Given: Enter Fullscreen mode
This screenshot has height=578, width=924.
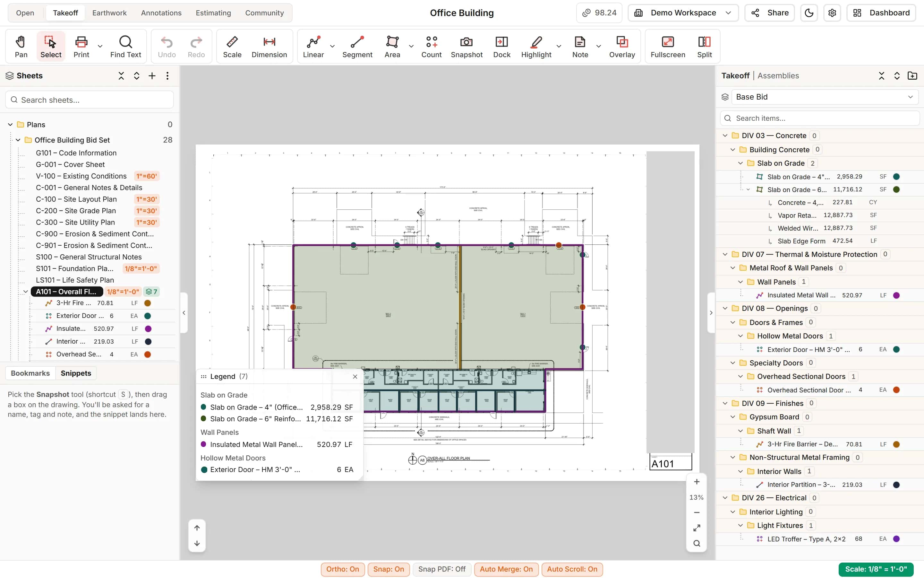Looking at the screenshot, I should click(x=668, y=47).
